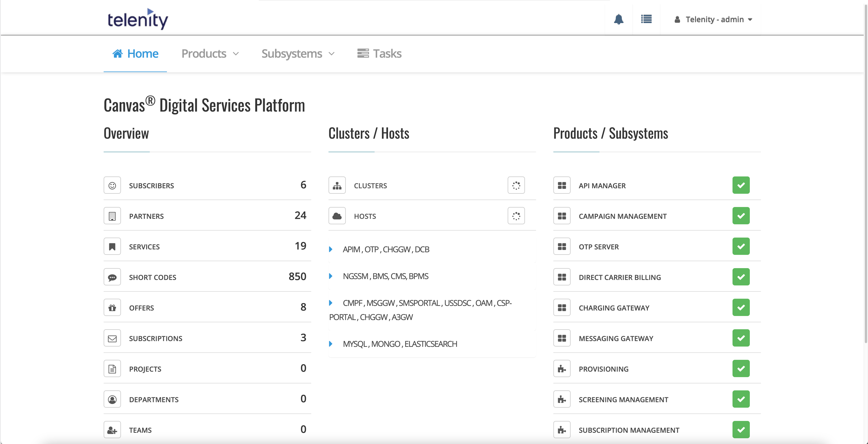Click the HOSTS label

pyautogui.click(x=365, y=216)
